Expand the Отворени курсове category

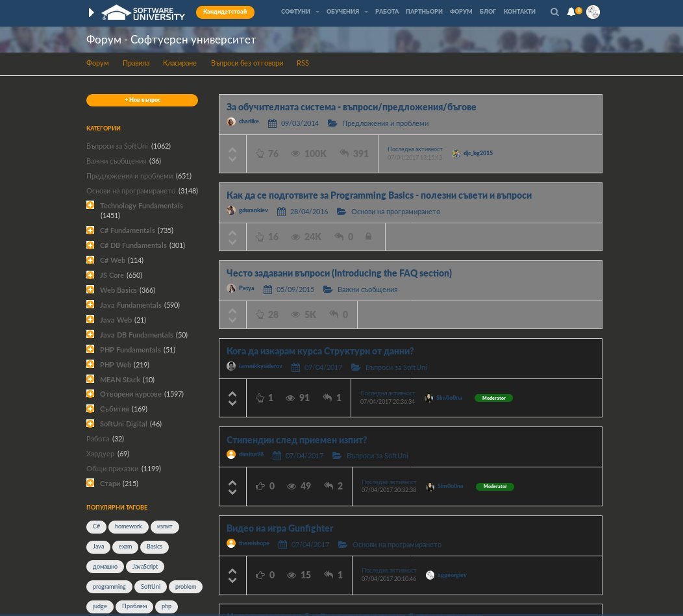[90, 393]
